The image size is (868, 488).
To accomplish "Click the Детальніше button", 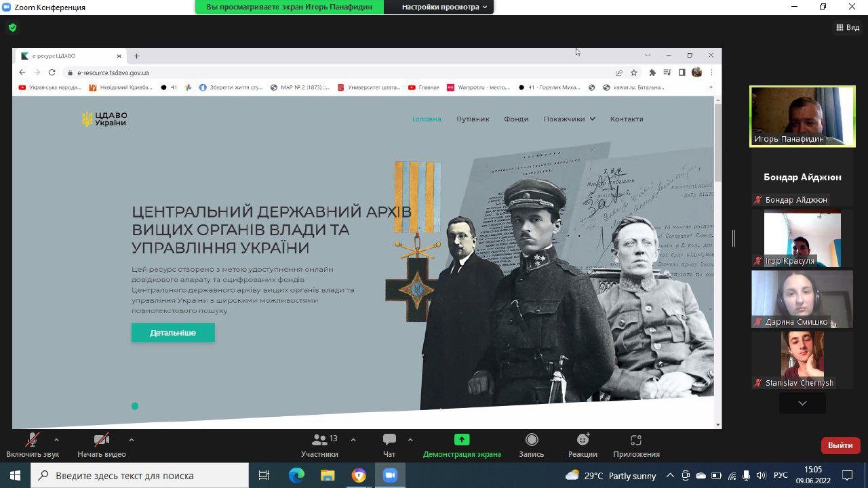I will [x=173, y=333].
